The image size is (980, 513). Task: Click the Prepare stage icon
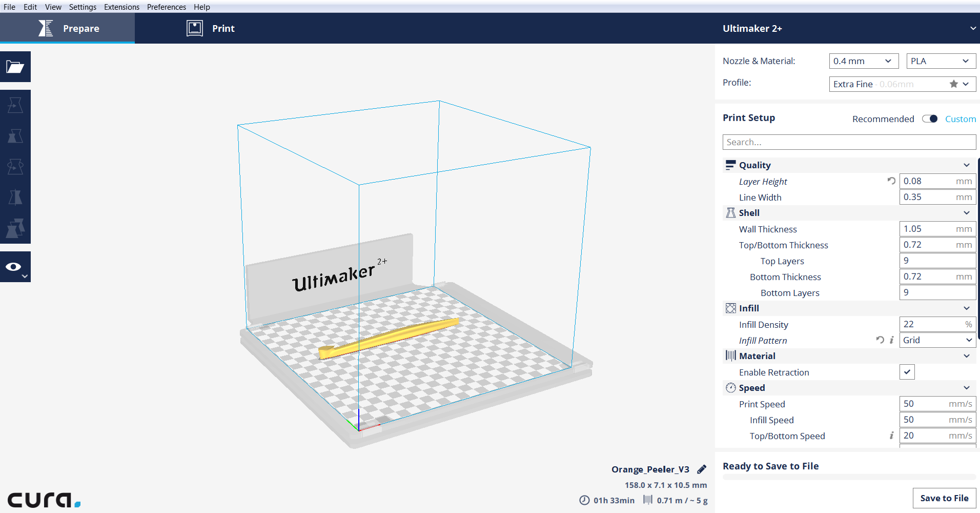tap(46, 28)
